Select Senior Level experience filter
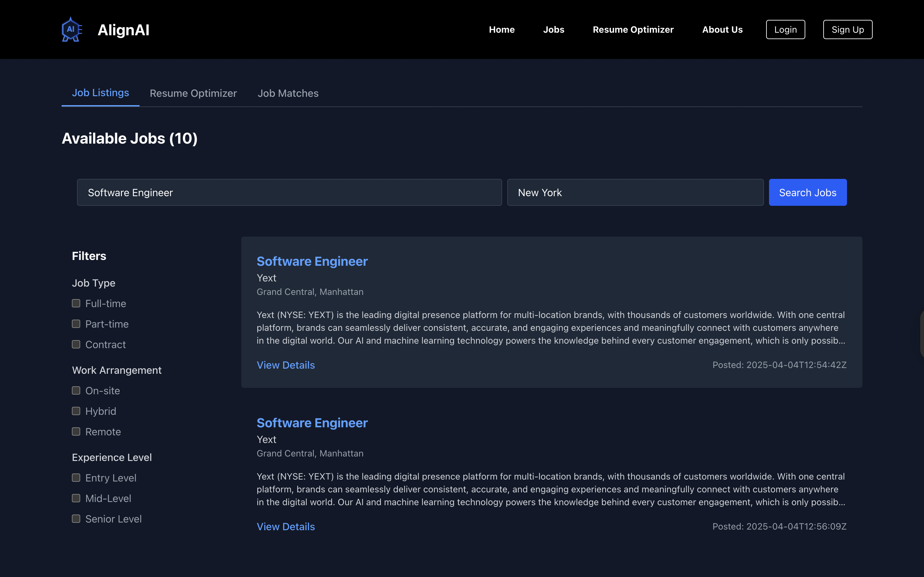This screenshot has width=924, height=577. 76,519
